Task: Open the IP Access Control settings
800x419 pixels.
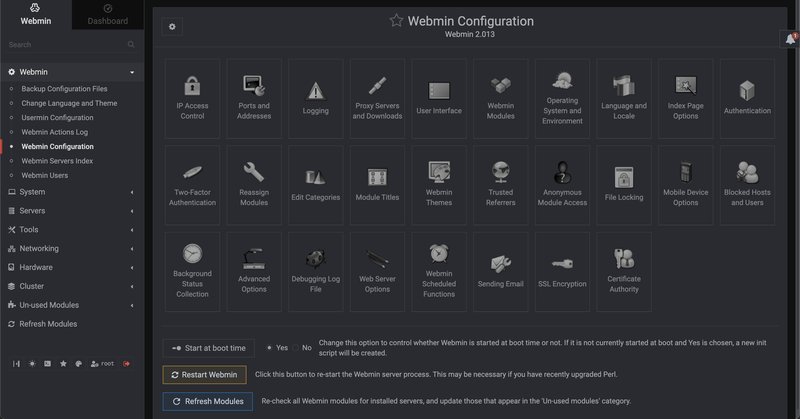Action: (x=191, y=97)
